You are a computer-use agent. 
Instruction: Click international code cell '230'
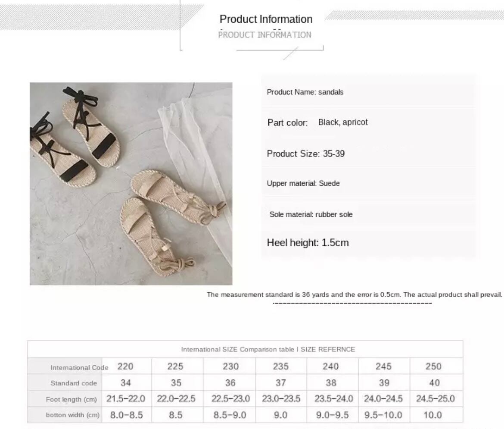coord(230,366)
